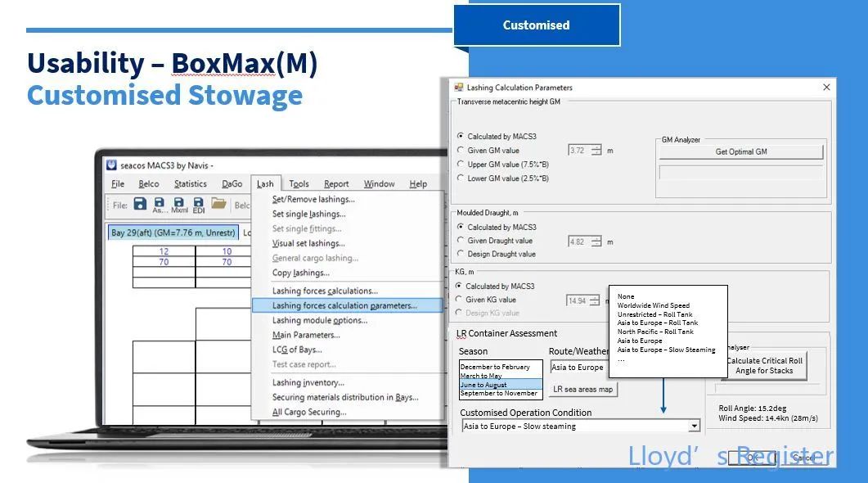Click the Save file floppy disk icon
Screen dimensions: 868x483
[140, 204]
